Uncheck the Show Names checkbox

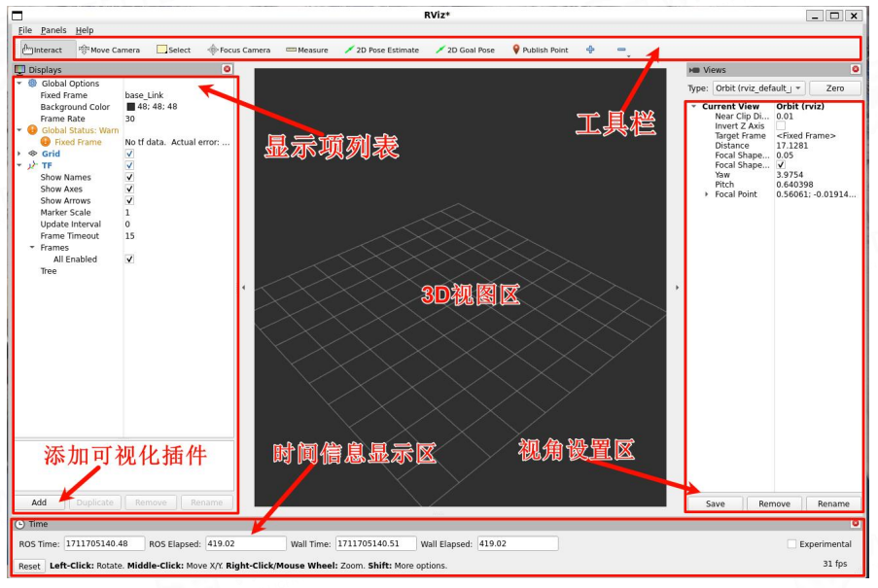point(130,178)
